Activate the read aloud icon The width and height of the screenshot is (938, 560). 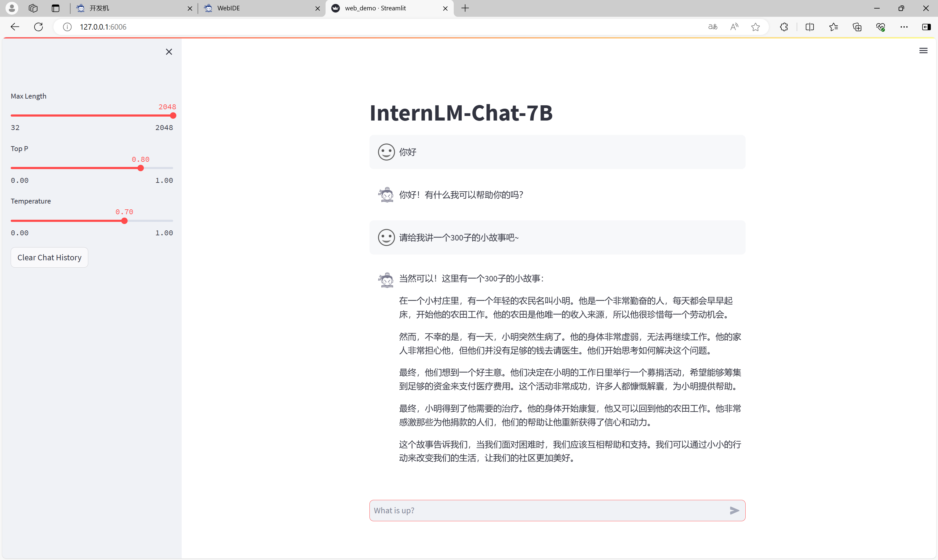(x=734, y=27)
